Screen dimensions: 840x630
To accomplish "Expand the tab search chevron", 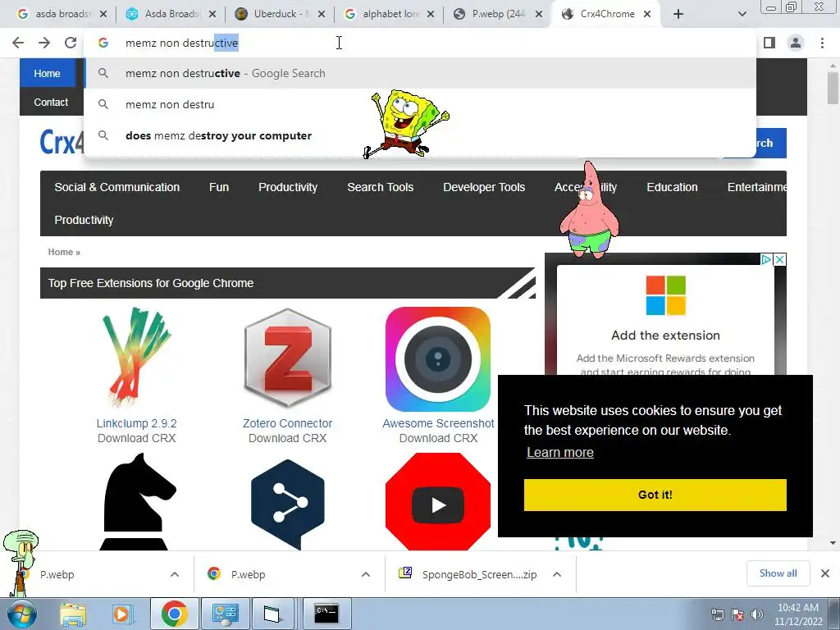I will pyautogui.click(x=742, y=14).
